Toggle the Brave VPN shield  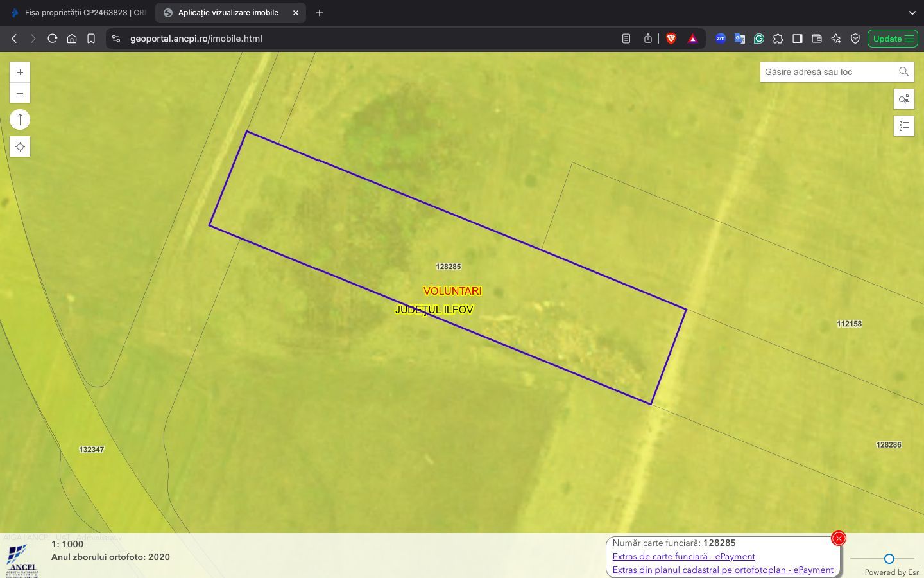[x=855, y=39]
